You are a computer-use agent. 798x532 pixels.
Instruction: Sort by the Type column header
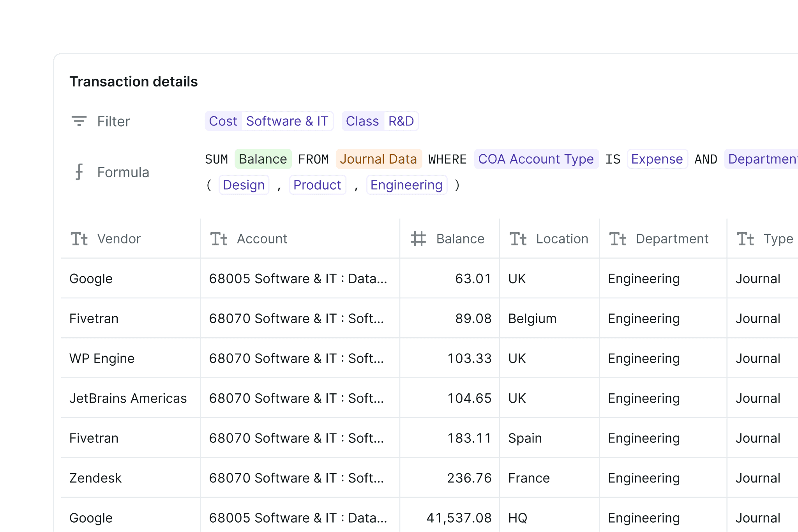tap(763, 239)
